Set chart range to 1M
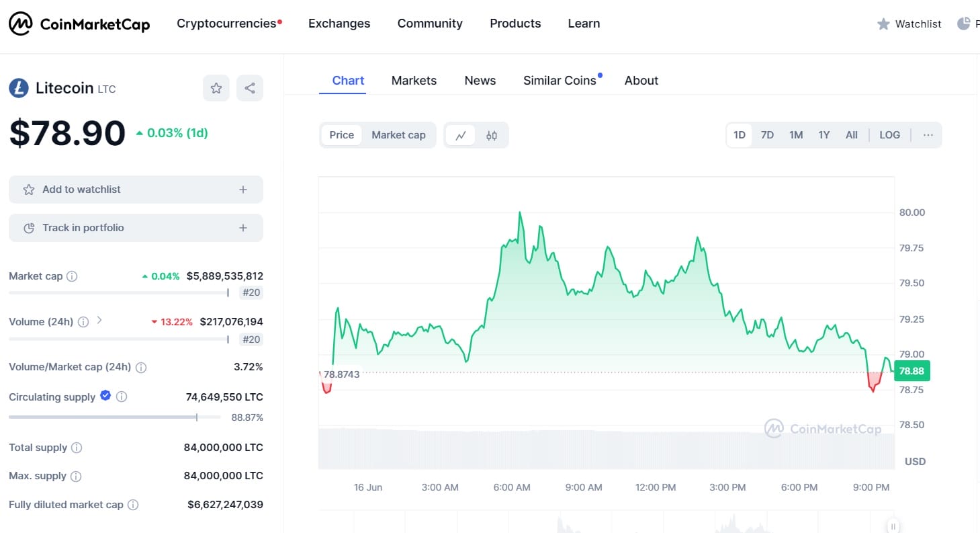 click(x=796, y=135)
